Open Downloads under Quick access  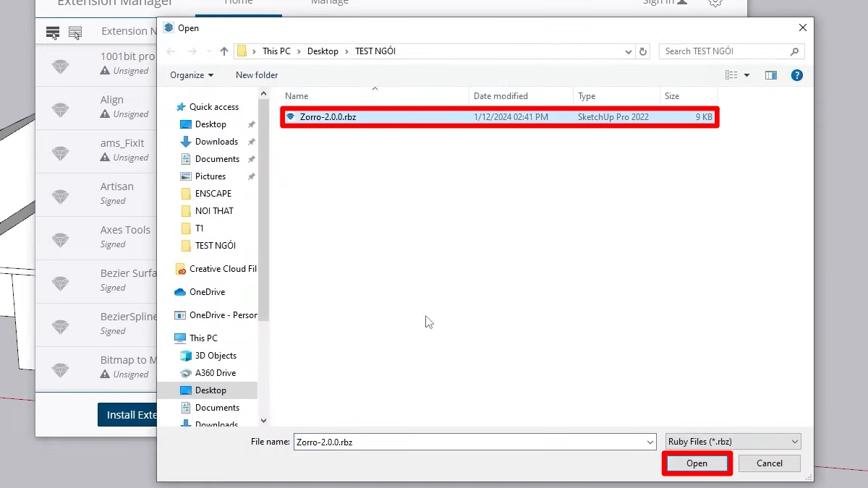(x=216, y=142)
